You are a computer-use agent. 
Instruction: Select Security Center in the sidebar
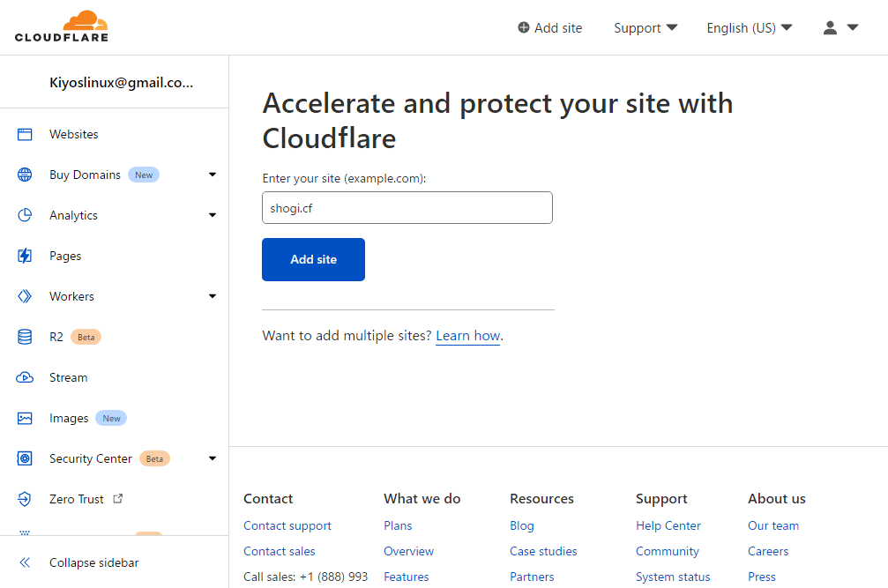pos(91,459)
